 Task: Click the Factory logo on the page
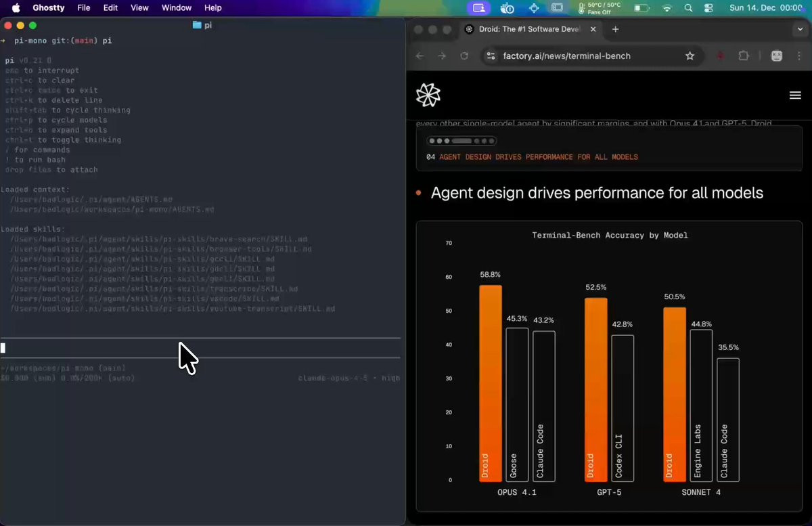click(428, 95)
